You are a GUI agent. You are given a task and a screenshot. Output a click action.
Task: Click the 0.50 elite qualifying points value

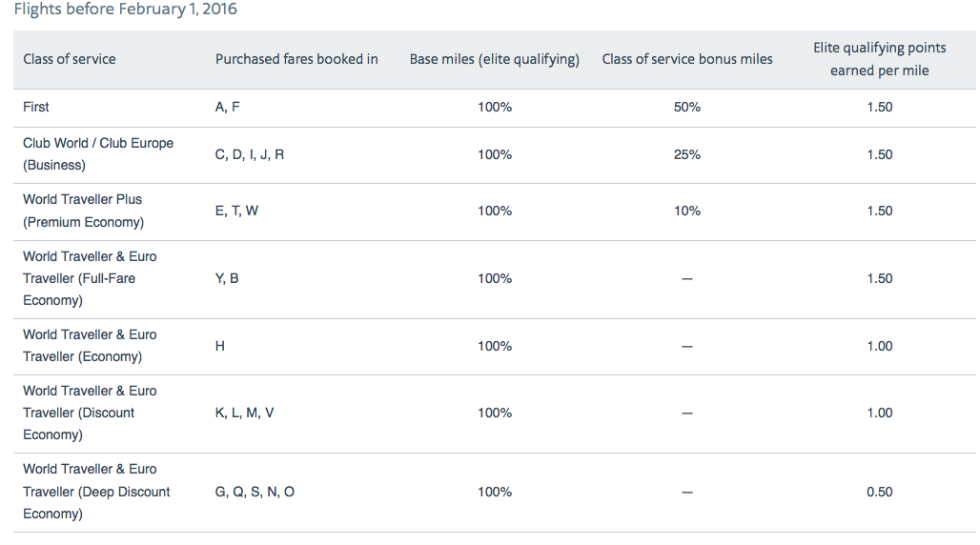tap(879, 492)
